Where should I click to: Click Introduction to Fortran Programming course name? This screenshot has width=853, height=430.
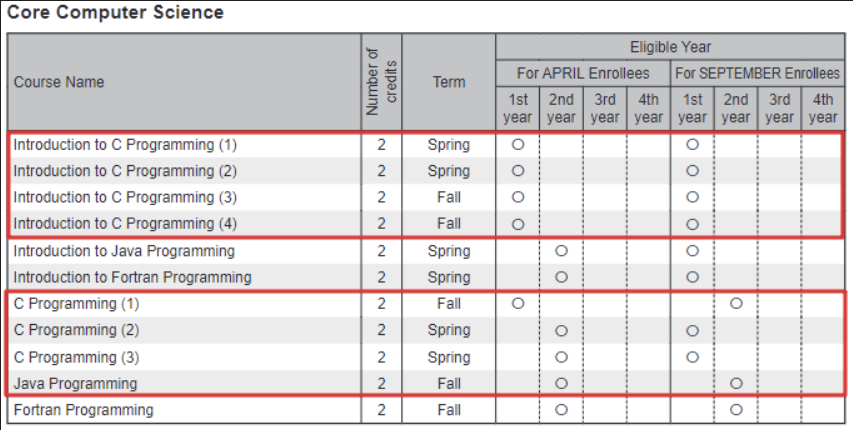pyautogui.click(x=132, y=277)
